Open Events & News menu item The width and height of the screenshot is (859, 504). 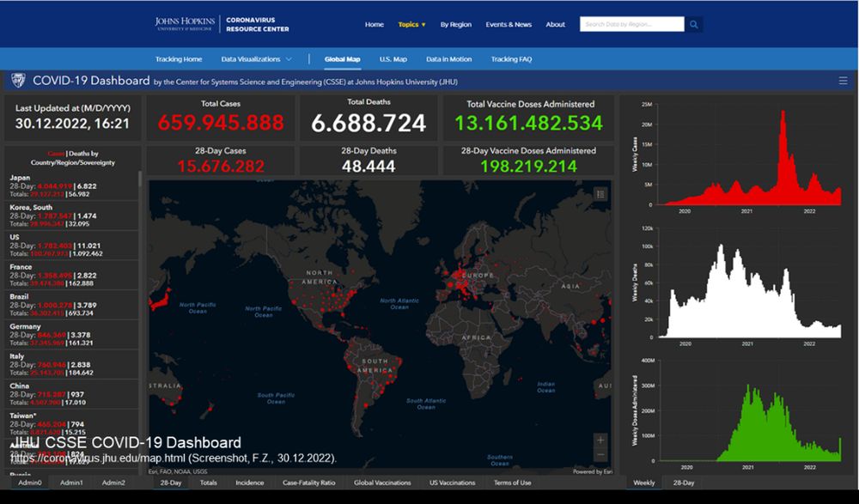[509, 25]
